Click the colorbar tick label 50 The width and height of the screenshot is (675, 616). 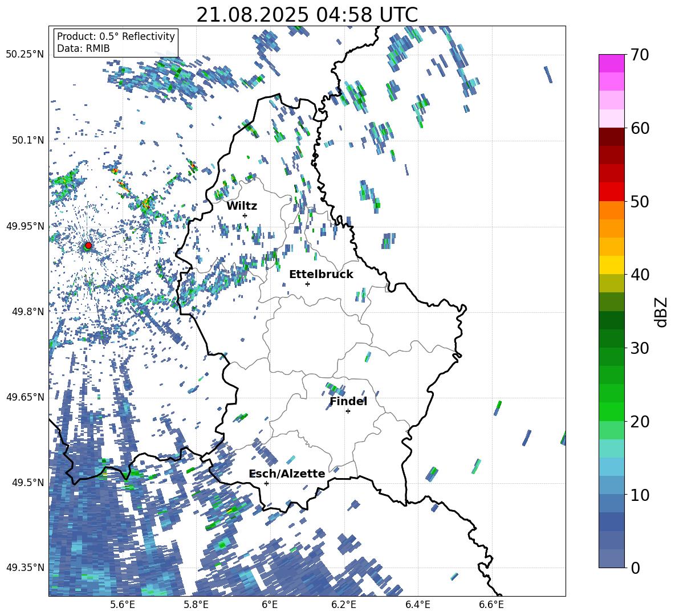639,201
